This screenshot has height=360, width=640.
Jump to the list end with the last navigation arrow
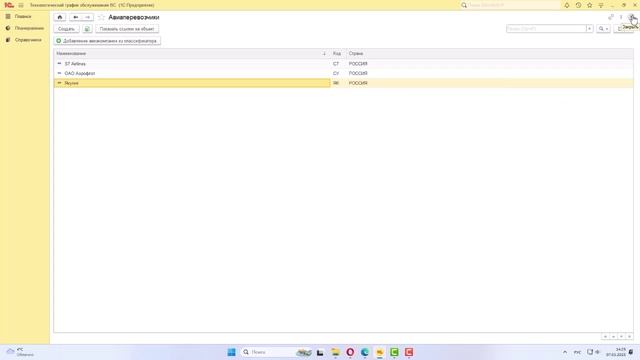(x=629, y=336)
